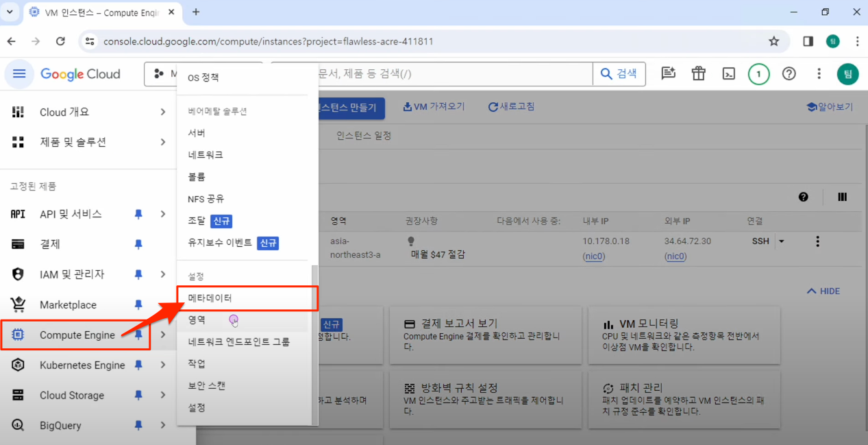
Task: Unpin BigQuery pin icon
Action: pyautogui.click(x=138, y=425)
